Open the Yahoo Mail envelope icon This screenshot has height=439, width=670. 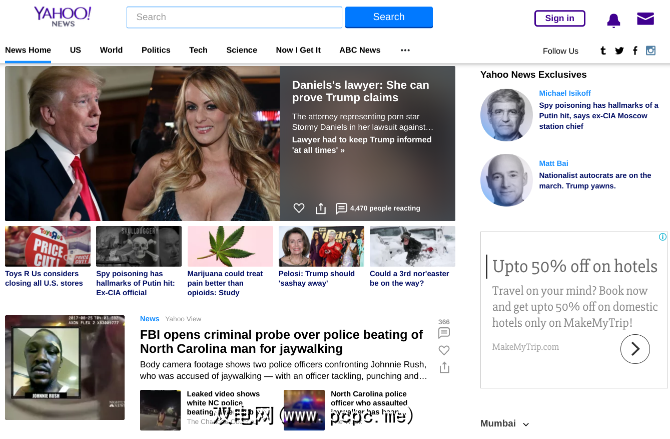pos(645,19)
